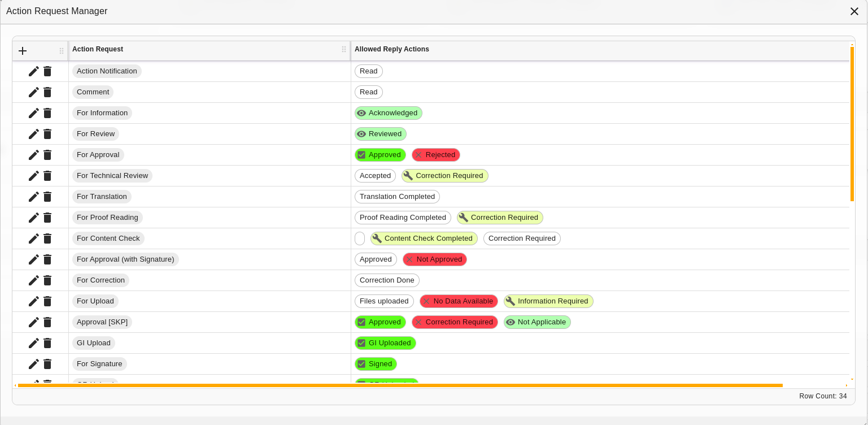Edit the Approval [SKP] row with the pencil icon
This screenshot has width=868, height=425.
pos(33,322)
